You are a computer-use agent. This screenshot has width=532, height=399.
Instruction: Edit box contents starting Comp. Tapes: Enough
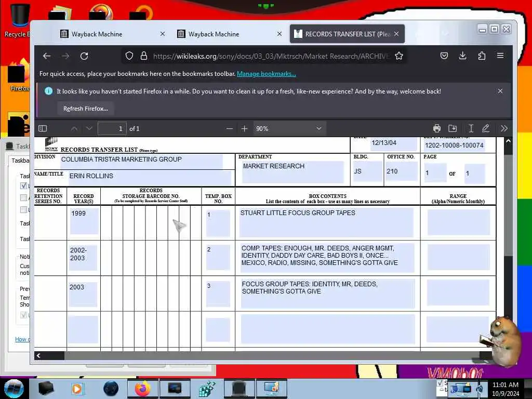coord(327,258)
